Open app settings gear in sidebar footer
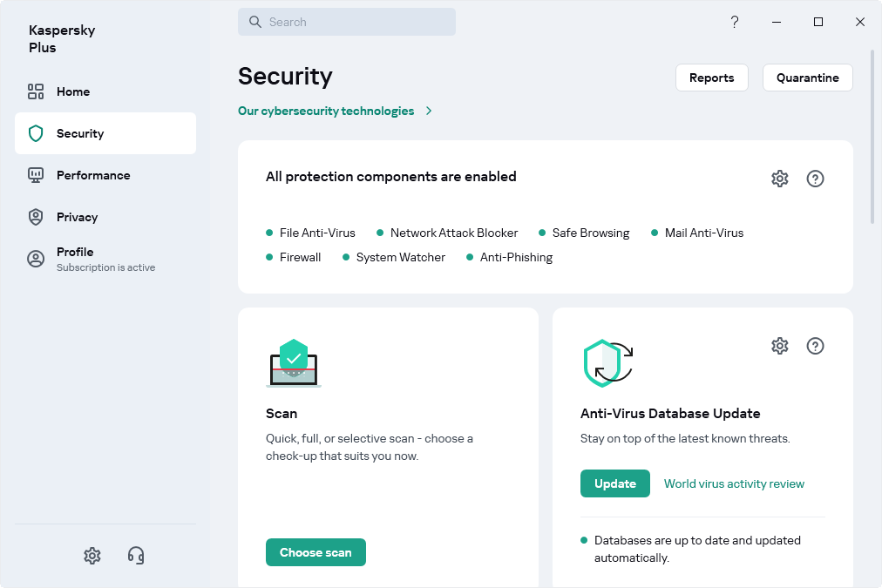The image size is (882, 588). coord(92,555)
